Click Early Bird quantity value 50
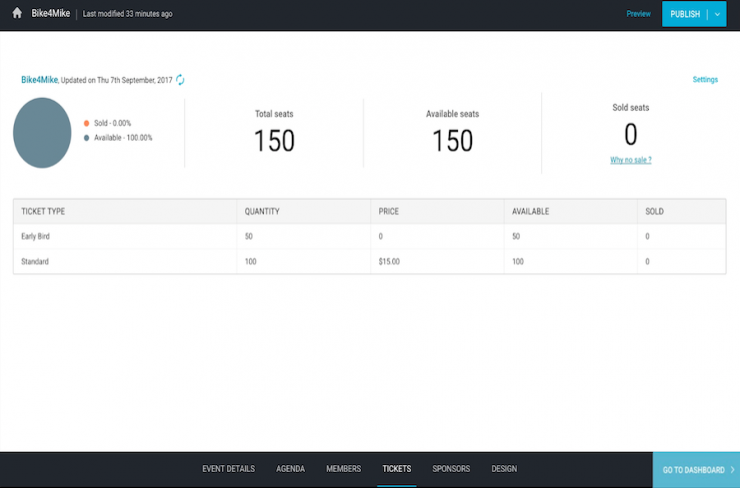 click(x=249, y=236)
